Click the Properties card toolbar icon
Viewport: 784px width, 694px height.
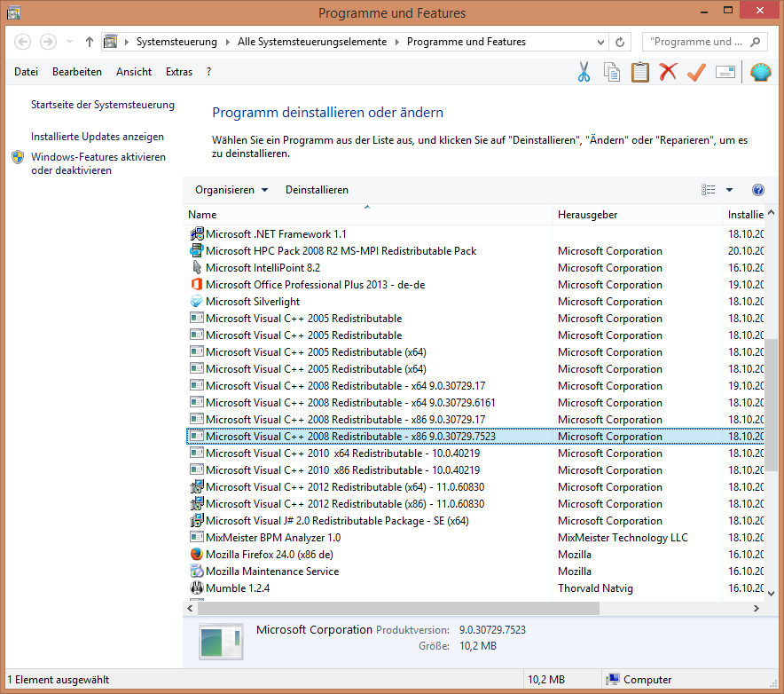[725, 72]
